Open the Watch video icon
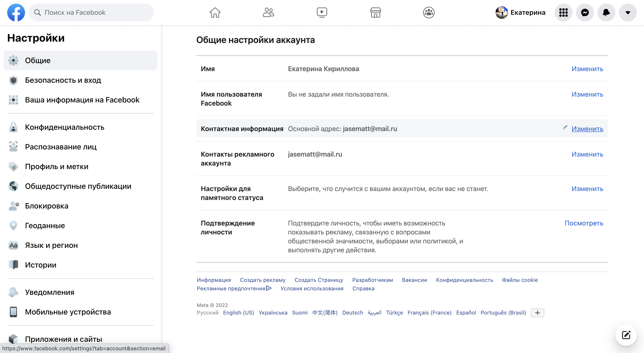 322,13
